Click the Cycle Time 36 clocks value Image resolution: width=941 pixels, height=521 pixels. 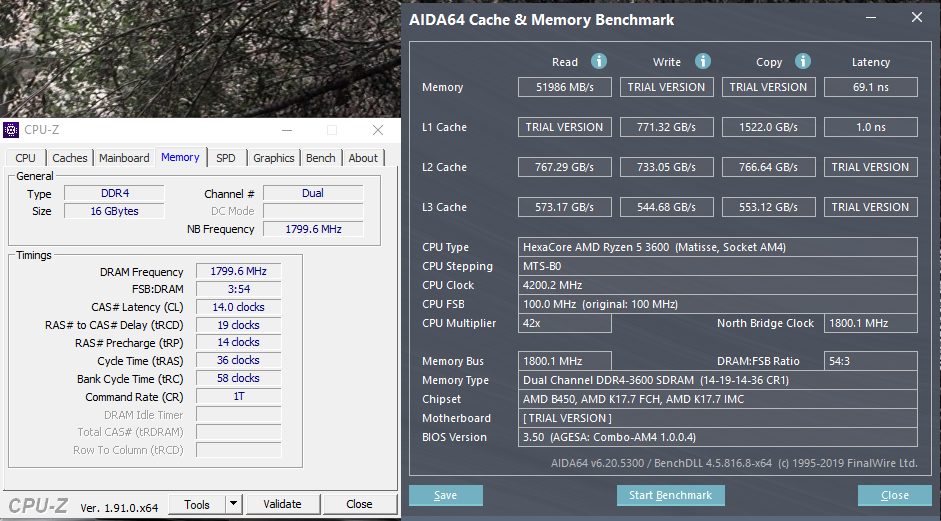point(238,360)
